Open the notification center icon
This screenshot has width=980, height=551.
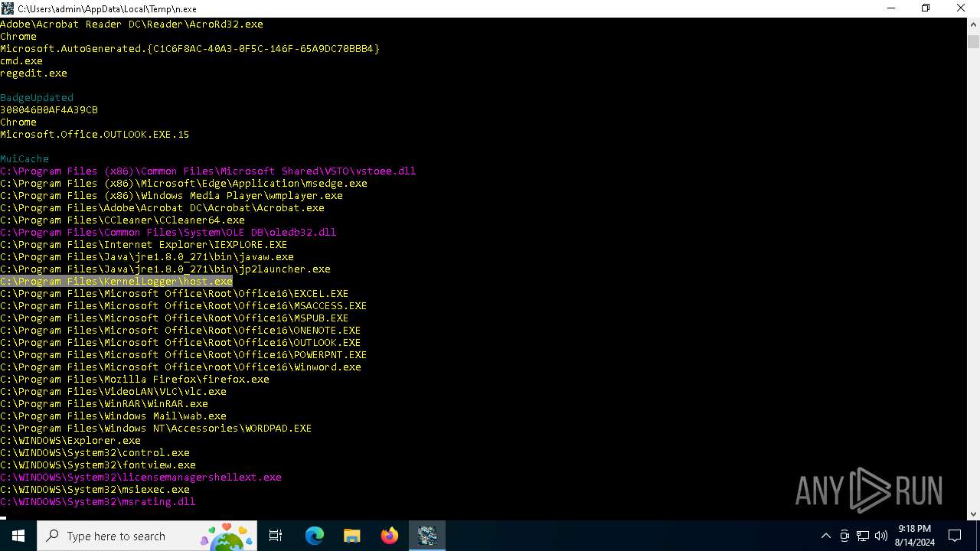(x=955, y=536)
